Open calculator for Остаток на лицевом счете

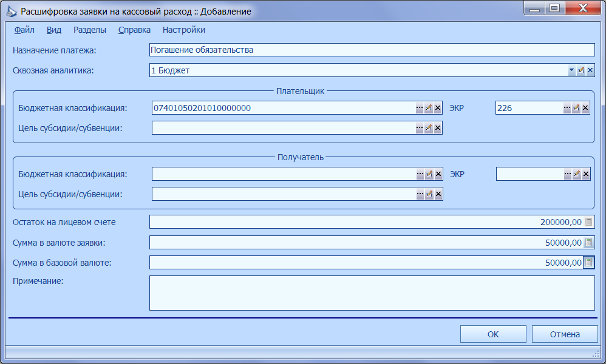[x=588, y=222]
